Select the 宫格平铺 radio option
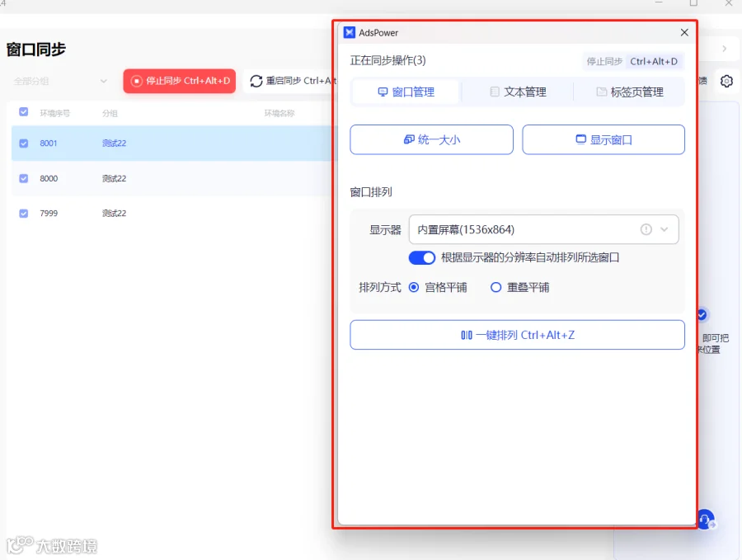This screenshot has width=742, height=560. (x=414, y=287)
